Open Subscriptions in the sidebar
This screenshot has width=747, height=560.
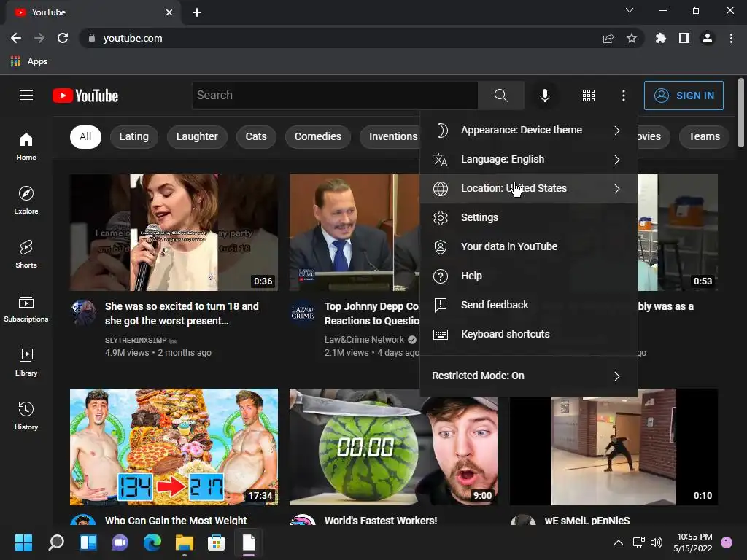click(26, 308)
